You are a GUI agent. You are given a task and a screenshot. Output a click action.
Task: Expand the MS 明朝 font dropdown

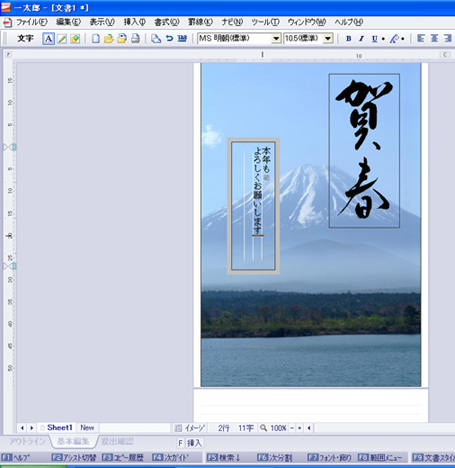tap(276, 39)
